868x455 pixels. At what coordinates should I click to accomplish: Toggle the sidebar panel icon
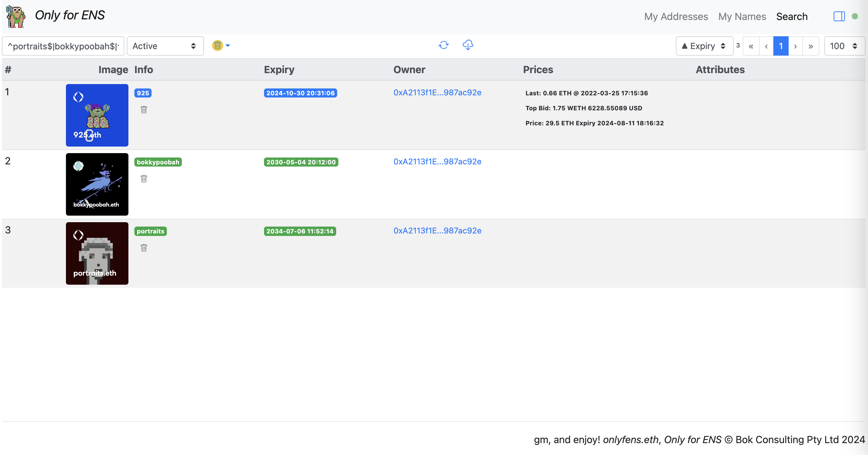click(839, 16)
